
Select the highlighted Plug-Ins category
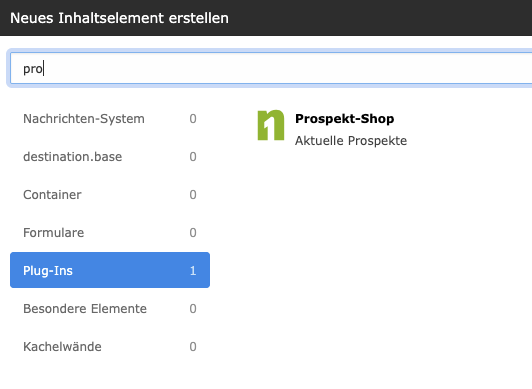tap(110, 270)
